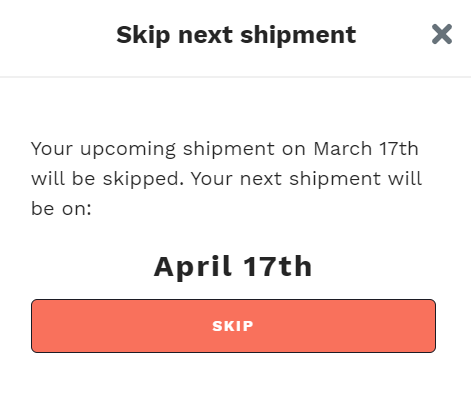
Task: Click the orange SKIP button
Action: pos(233,326)
